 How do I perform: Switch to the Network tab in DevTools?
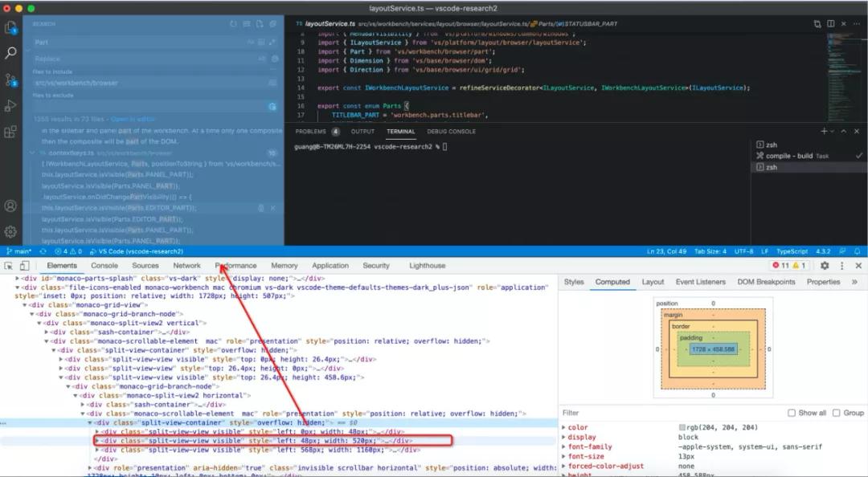186,265
